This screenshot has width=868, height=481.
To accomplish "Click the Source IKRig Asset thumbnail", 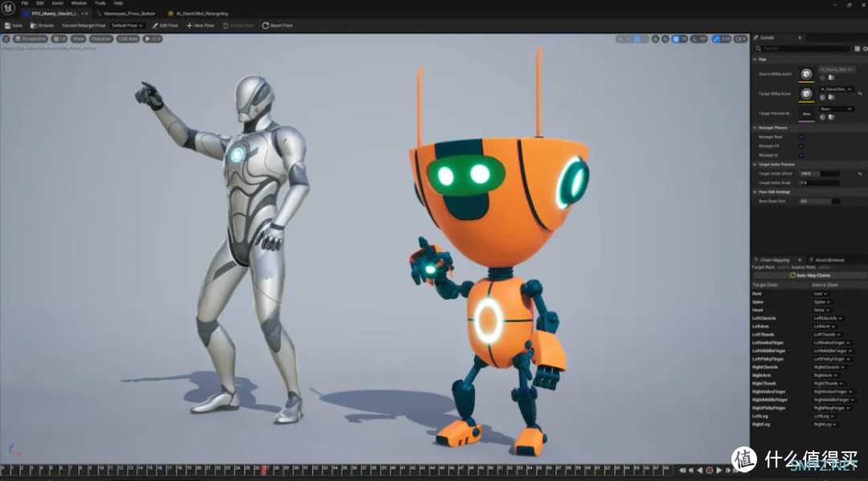I will pyautogui.click(x=807, y=74).
